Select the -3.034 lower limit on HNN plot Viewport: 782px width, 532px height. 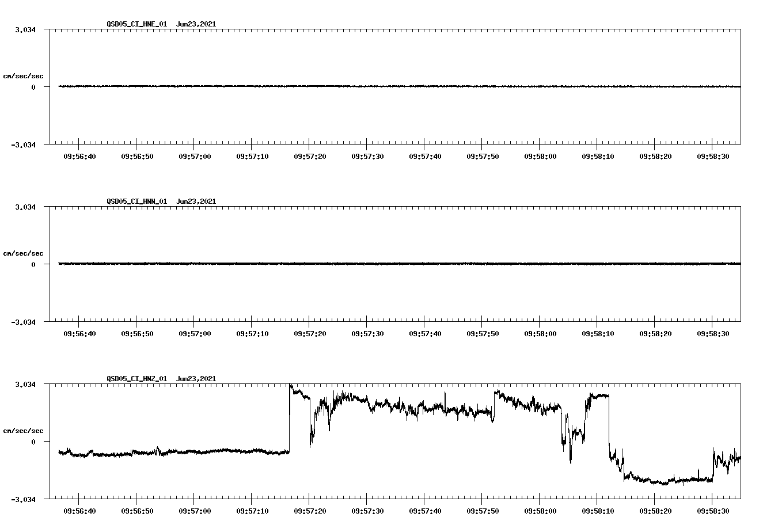(x=23, y=322)
